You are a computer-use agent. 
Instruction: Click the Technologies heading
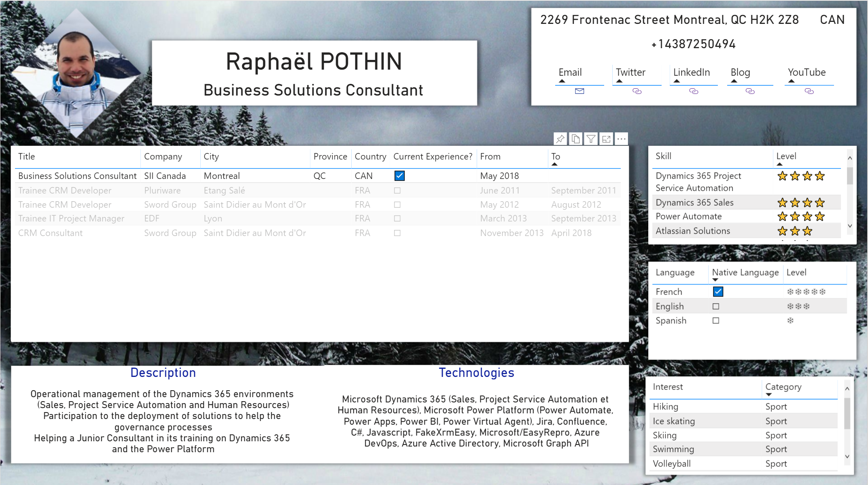click(x=476, y=372)
